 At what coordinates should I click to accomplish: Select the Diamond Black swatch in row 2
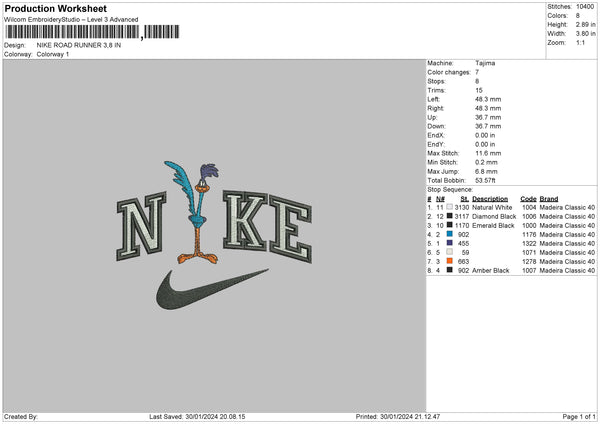450,216
